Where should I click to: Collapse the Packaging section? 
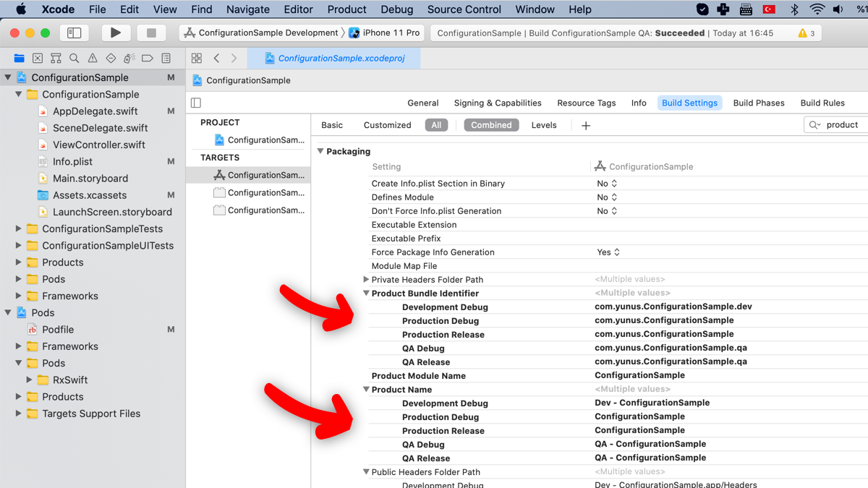320,151
